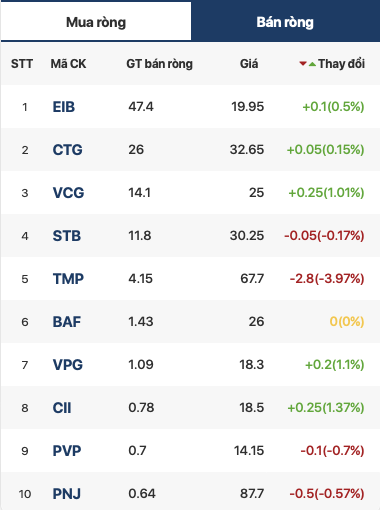380x510 pixels.
Task: Switch to the Mua ròng tab
Action: tap(96, 22)
